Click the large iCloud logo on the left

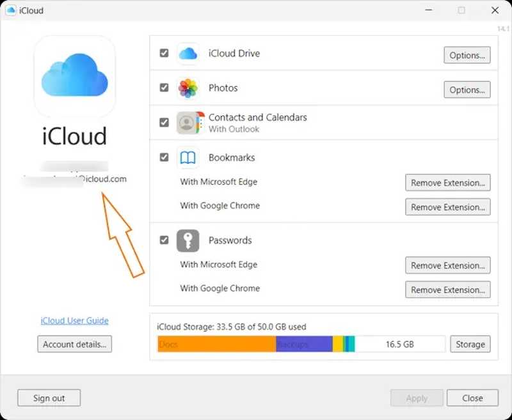click(75, 76)
